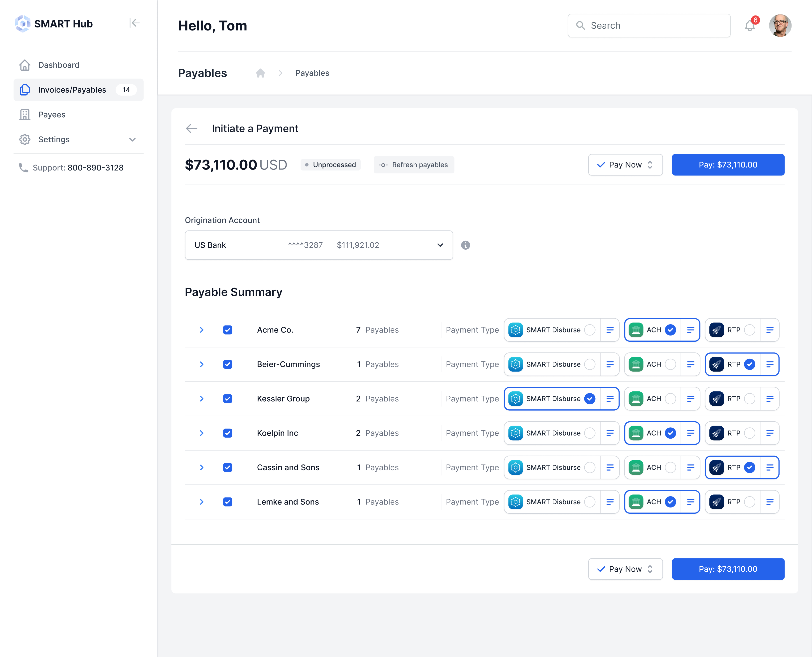Open the user profile avatar

(x=780, y=26)
